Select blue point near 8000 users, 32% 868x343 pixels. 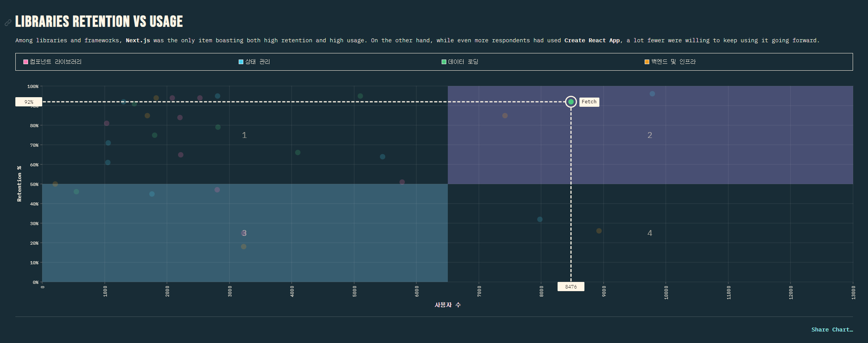[x=540, y=219]
